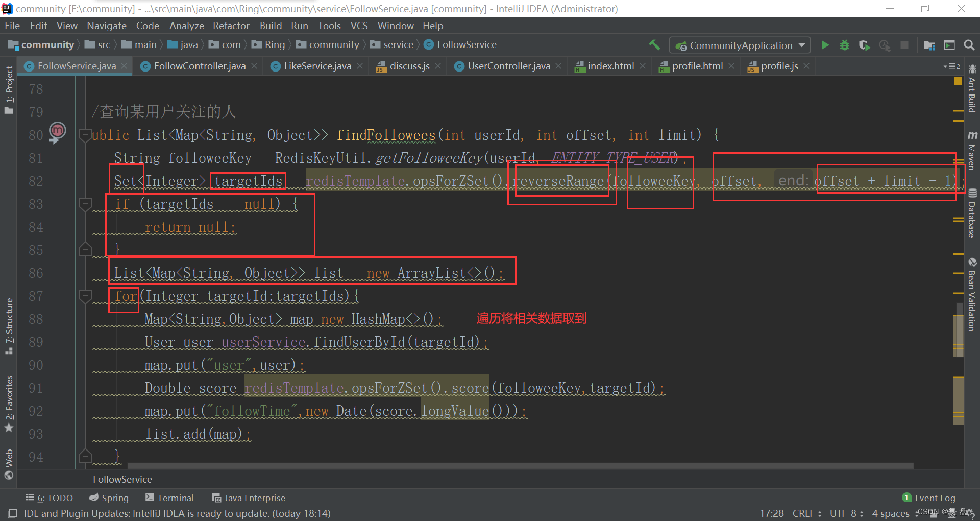Image resolution: width=980 pixels, height=521 pixels.
Task: Start debugging with the bug icon
Action: tap(845, 45)
